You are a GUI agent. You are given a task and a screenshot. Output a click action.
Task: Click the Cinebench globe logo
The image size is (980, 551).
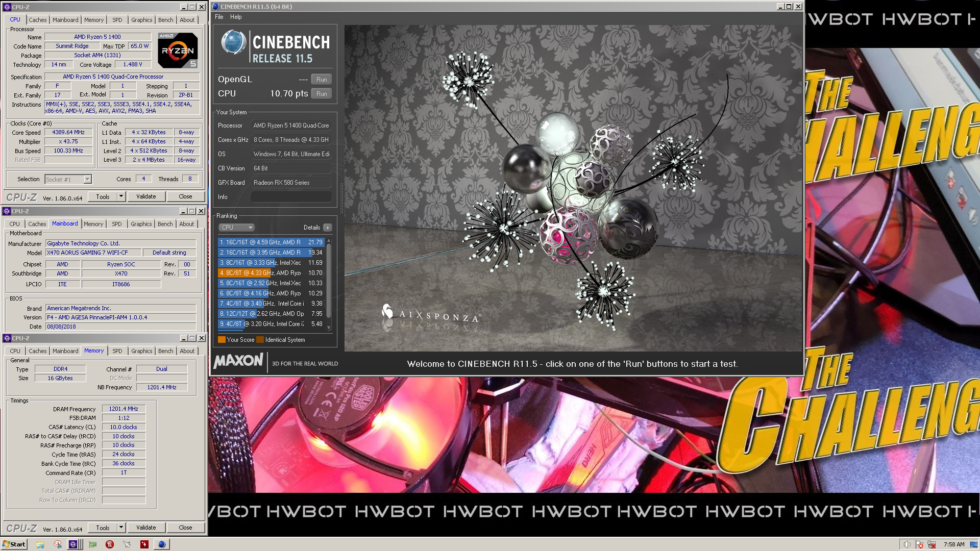tap(233, 42)
